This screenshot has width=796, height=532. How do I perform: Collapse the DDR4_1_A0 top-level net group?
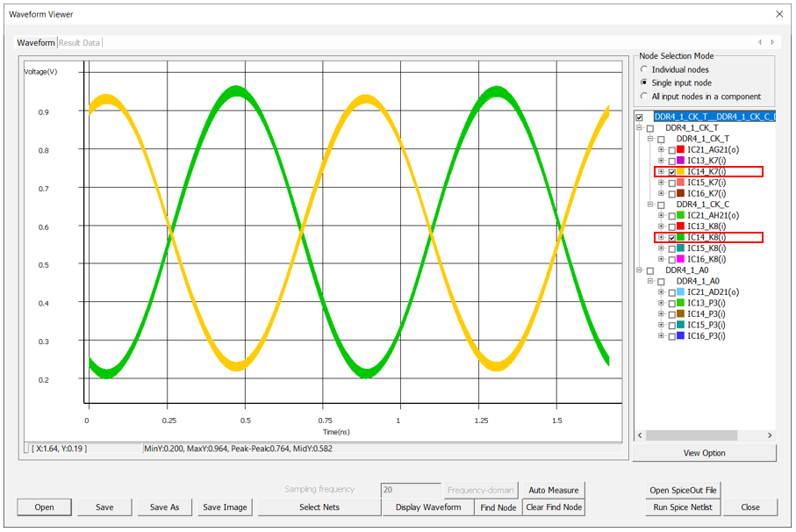coord(639,270)
